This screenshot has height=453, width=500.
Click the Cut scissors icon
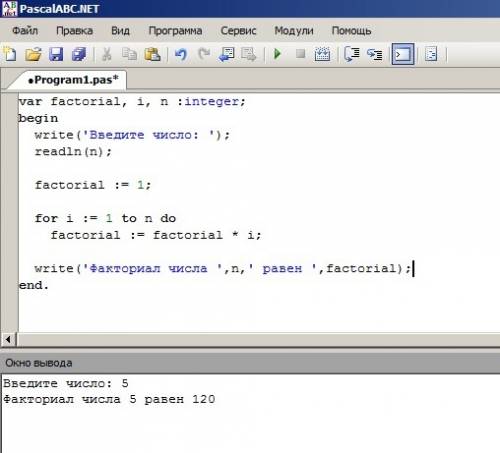tap(107, 54)
